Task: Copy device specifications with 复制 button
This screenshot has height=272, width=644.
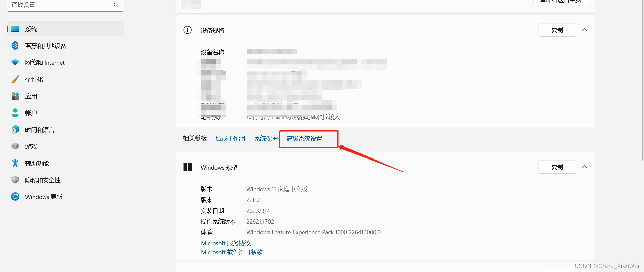Action: [x=557, y=30]
